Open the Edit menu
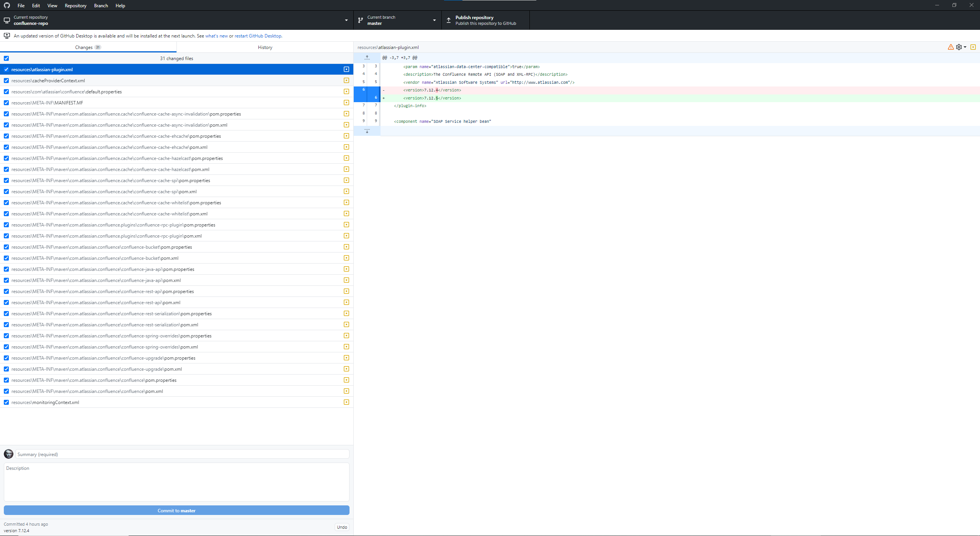980x536 pixels. pos(36,5)
